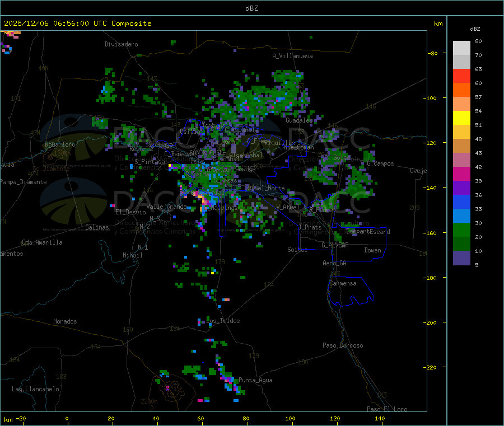Select the green 30 dBZ legend swatch
This screenshot has height=426, width=504.
coord(461,230)
